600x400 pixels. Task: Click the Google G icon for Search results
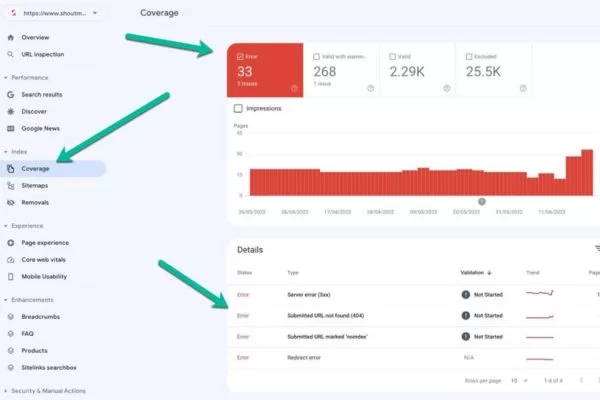coord(11,95)
